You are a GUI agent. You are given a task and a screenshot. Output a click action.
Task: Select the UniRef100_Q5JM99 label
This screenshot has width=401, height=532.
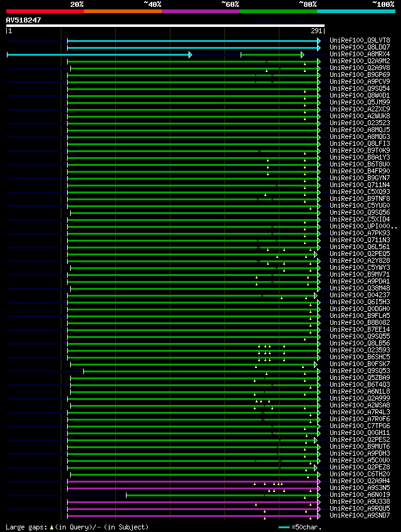[360, 103]
